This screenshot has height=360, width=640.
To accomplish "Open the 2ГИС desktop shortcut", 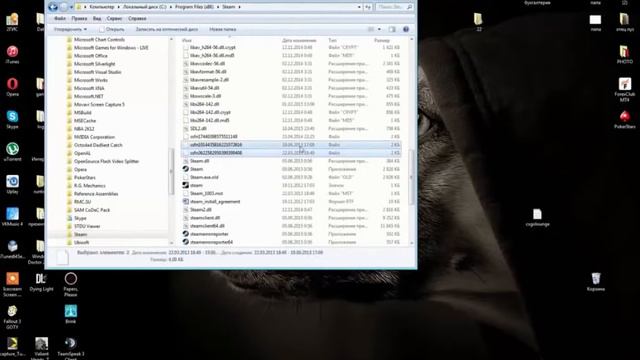I will (12, 22).
